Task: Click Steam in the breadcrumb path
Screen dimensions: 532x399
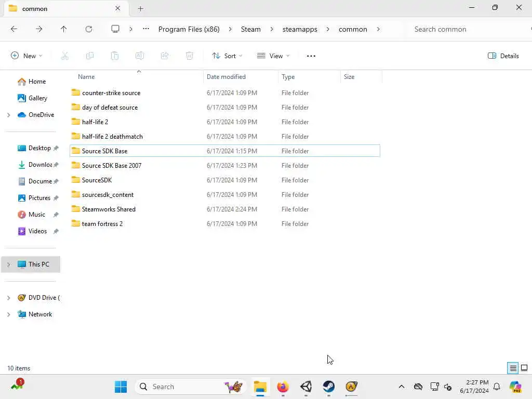Action: (x=251, y=29)
